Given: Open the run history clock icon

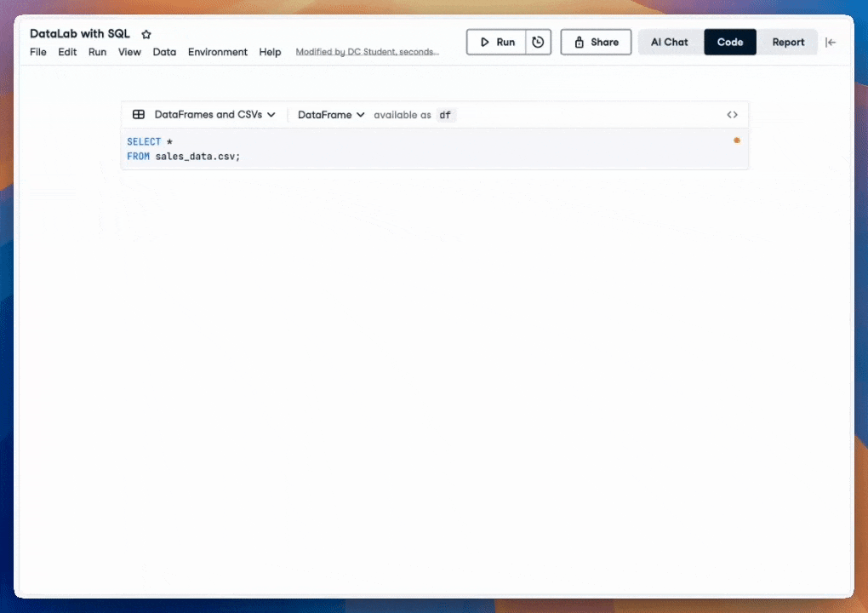Looking at the screenshot, I should (x=538, y=42).
